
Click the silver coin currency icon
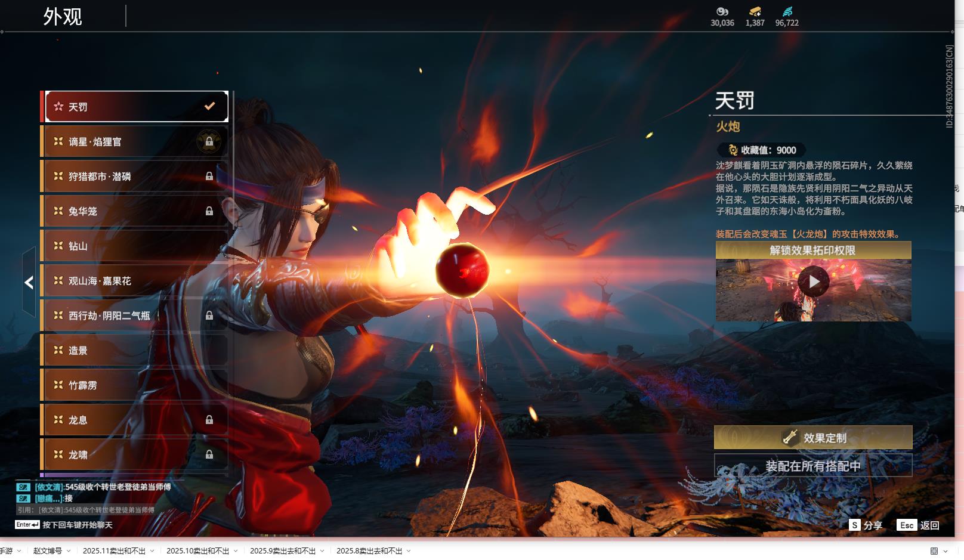click(722, 11)
